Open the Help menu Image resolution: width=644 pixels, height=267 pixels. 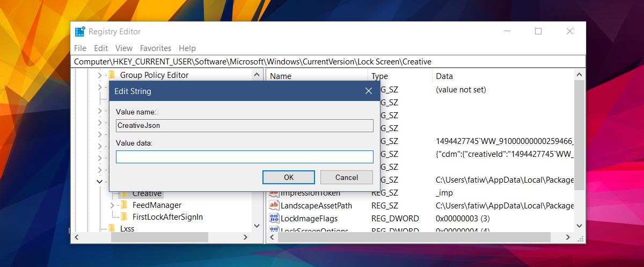click(187, 48)
